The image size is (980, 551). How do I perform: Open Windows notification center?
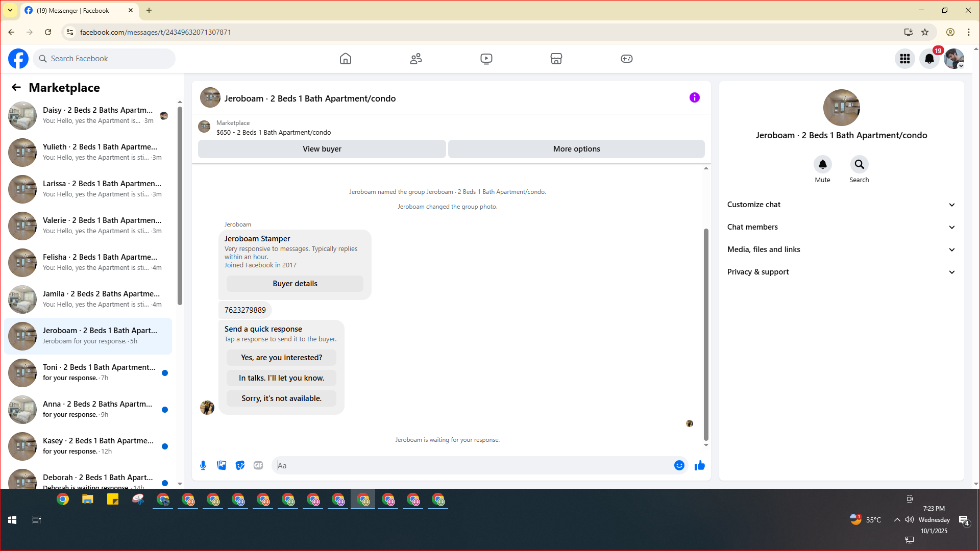click(x=964, y=520)
